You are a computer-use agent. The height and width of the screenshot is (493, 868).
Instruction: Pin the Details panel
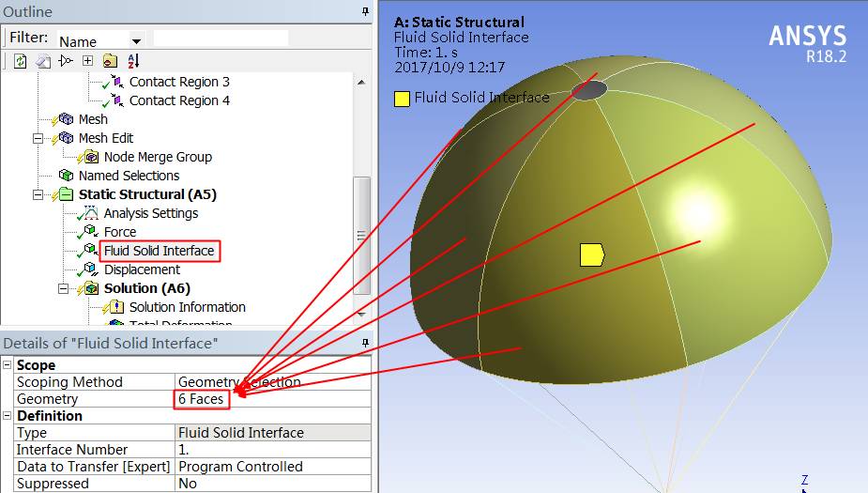365,343
